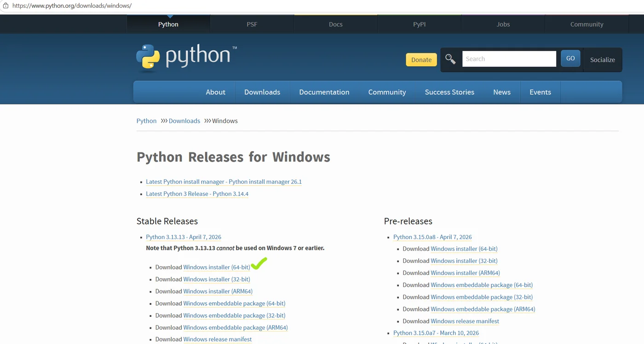Open the Success Stories navigation menu

coord(449,92)
